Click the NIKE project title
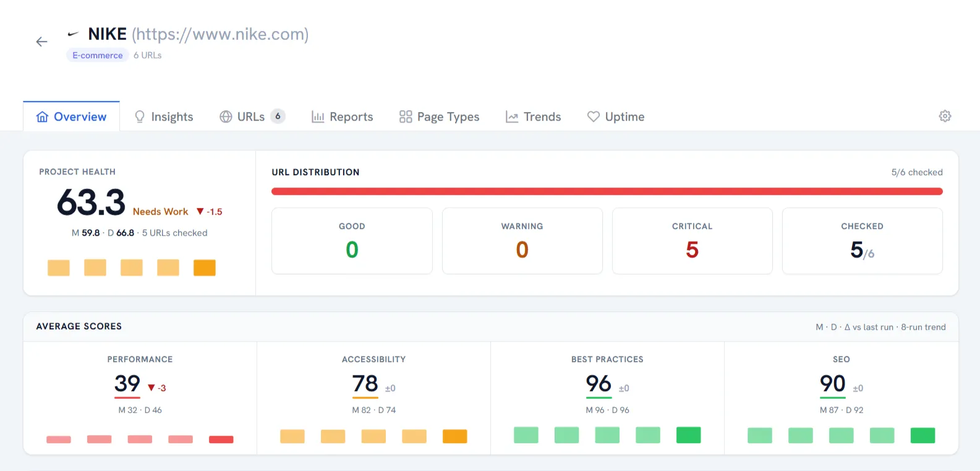Image resolution: width=980 pixels, height=471 pixels. pyautogui.click(x=107, y=34)
